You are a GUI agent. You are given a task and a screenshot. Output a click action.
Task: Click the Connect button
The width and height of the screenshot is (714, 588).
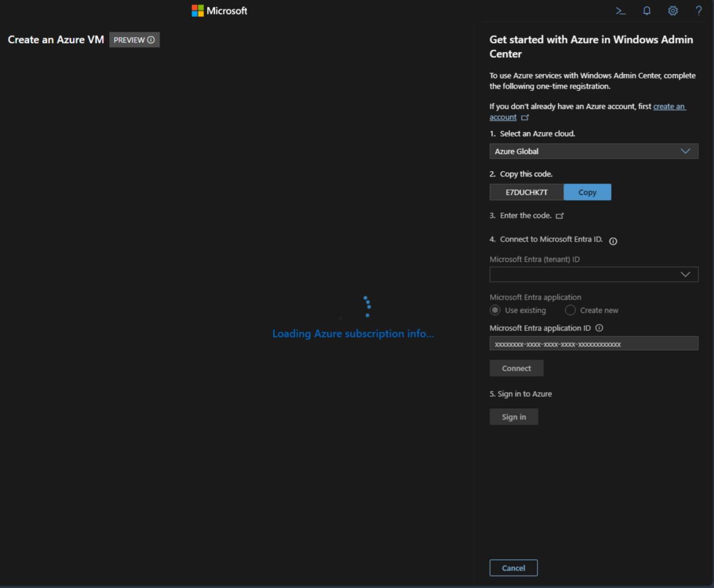click(x=516, y=368)
